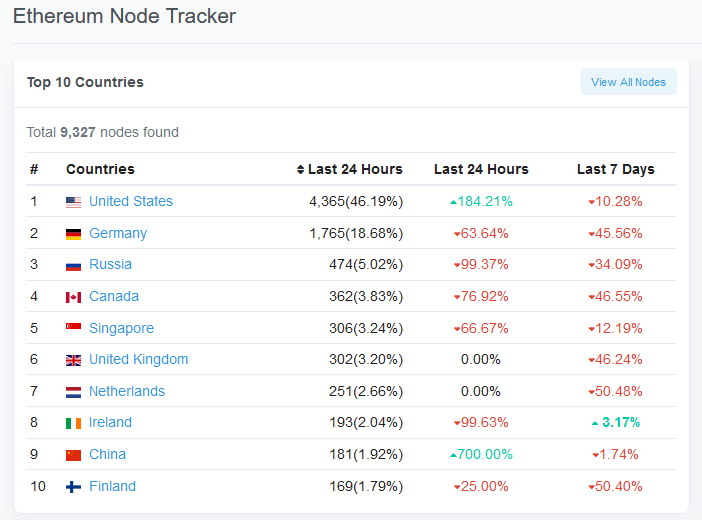Image resolution: width=702 pixels, height=520 pixels.
Task: Open the United States country link
Action: 131,201
